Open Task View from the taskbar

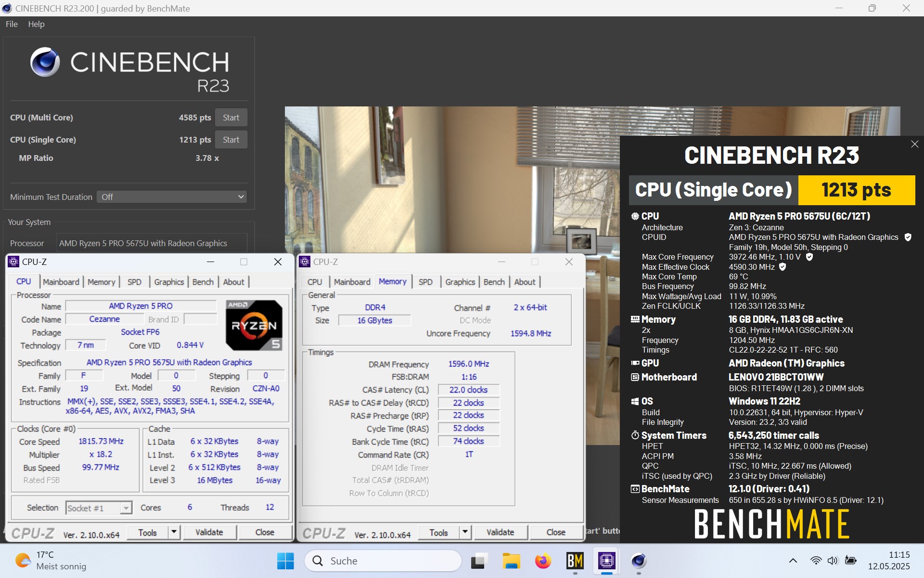[479, 561]
